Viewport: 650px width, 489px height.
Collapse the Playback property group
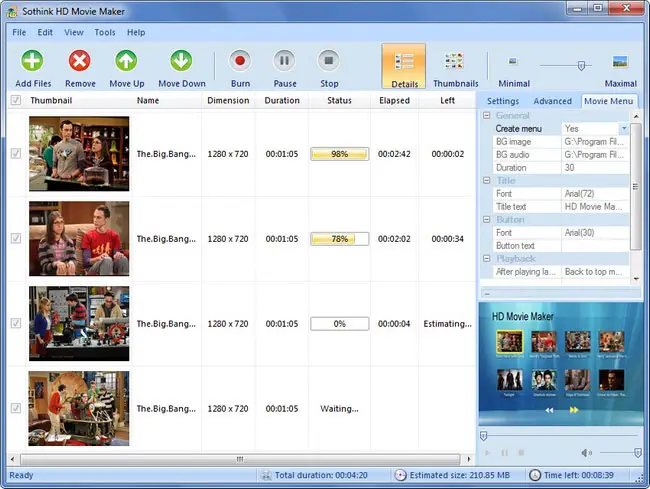(487, 258)
